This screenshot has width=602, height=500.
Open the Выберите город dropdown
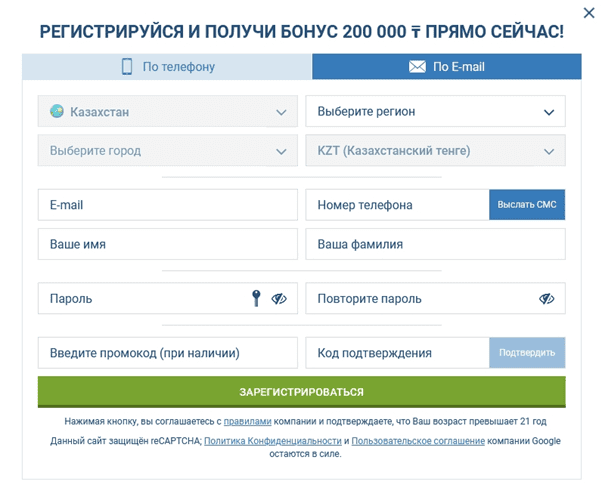click(x=168, y=151)
